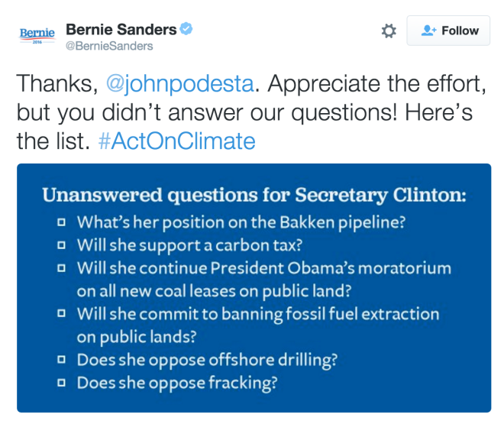
Task: Open the #ActOnClimate hashtag
Action: pyautogui.click(x=176, y=141)
